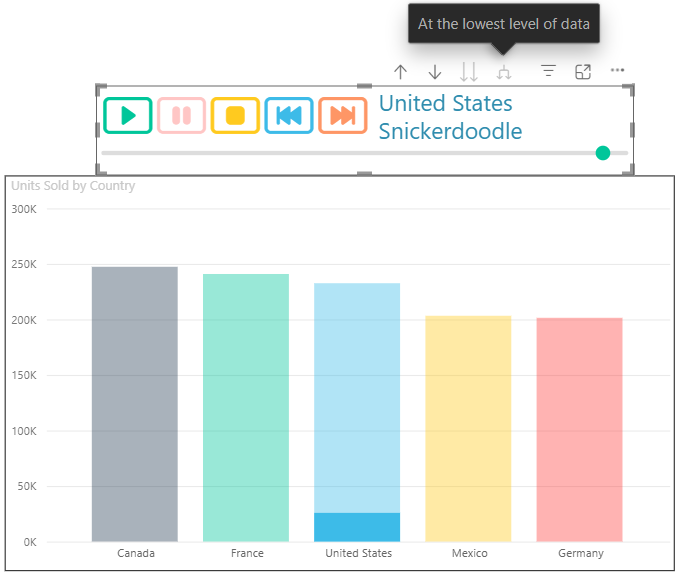Toggle the Drill Down arrow mode
The height and width of the screenshot is (573, 678).
(x=435, y=72)
